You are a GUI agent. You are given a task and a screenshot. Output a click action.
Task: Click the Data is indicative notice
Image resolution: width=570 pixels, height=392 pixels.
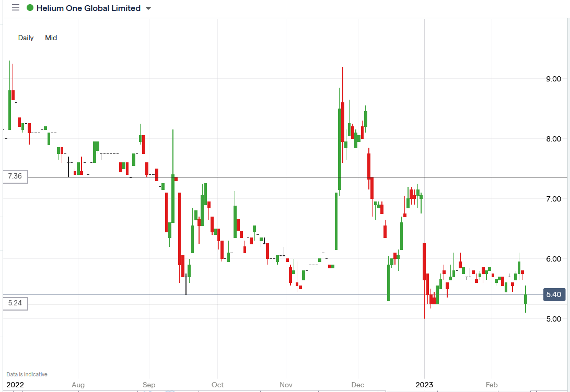[x=27, y=374]
